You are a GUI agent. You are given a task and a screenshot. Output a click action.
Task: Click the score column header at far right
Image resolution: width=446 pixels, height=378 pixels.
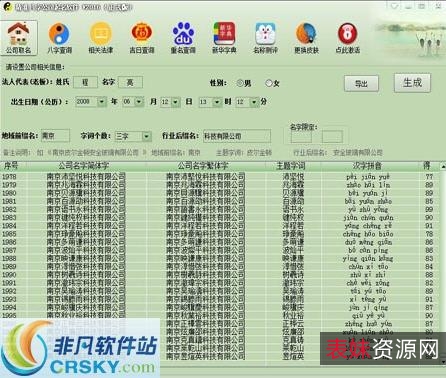point(427,166)
